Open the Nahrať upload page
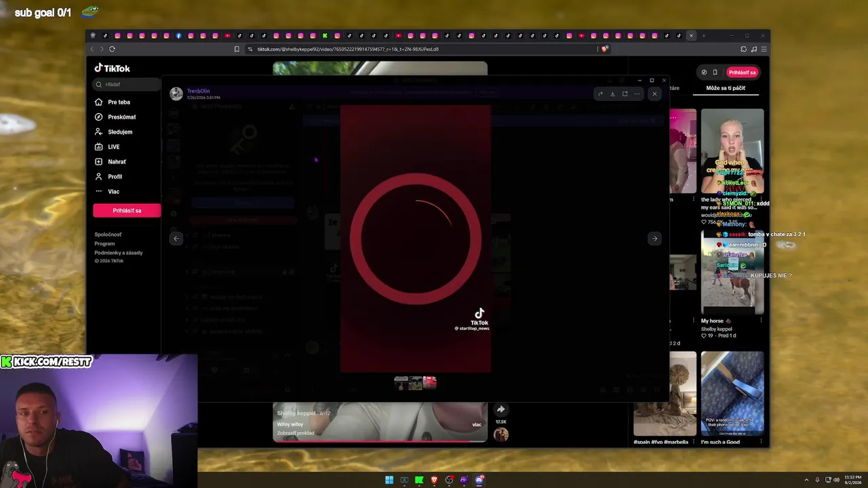Image resolution: width=868 pixels, height=488 pixels. [x=117, y=162]
